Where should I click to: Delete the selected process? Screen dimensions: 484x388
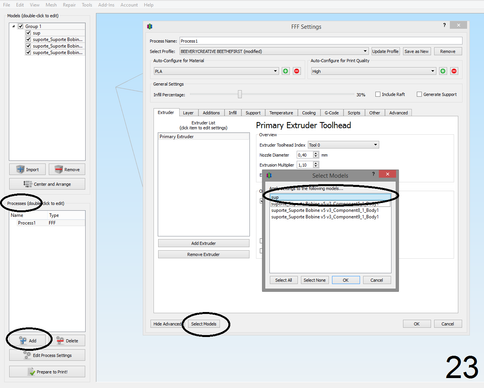tap(68, 340)
